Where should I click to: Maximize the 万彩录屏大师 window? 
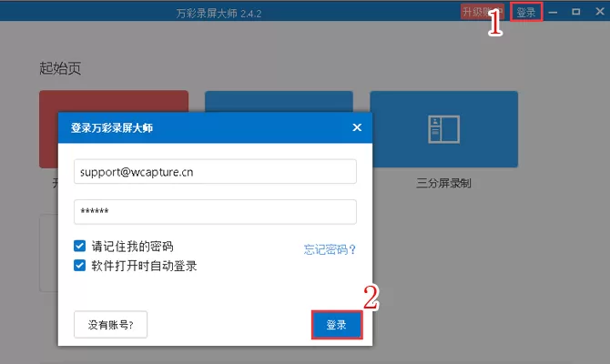point(576,12)
